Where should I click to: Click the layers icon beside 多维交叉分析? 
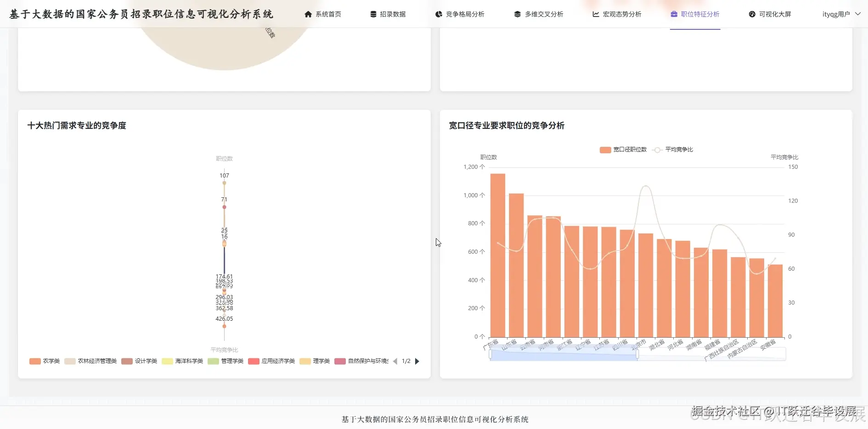[x=518, y=14]
